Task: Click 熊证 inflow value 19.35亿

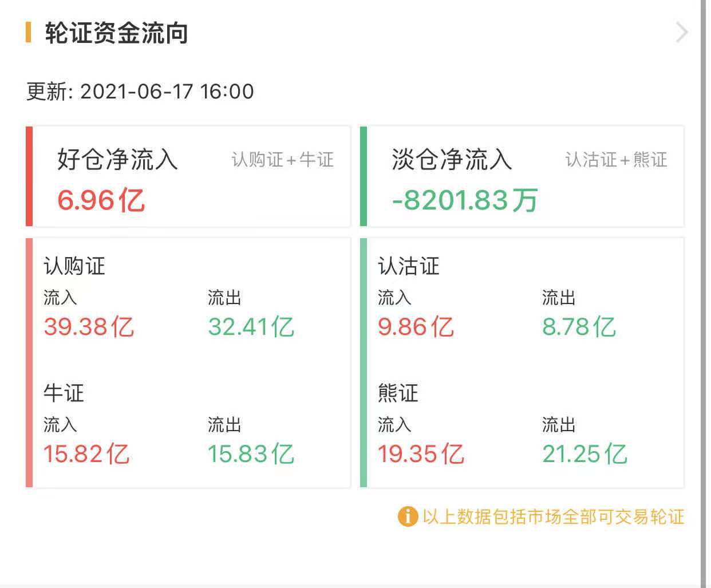Action: (x=421, y=454)
